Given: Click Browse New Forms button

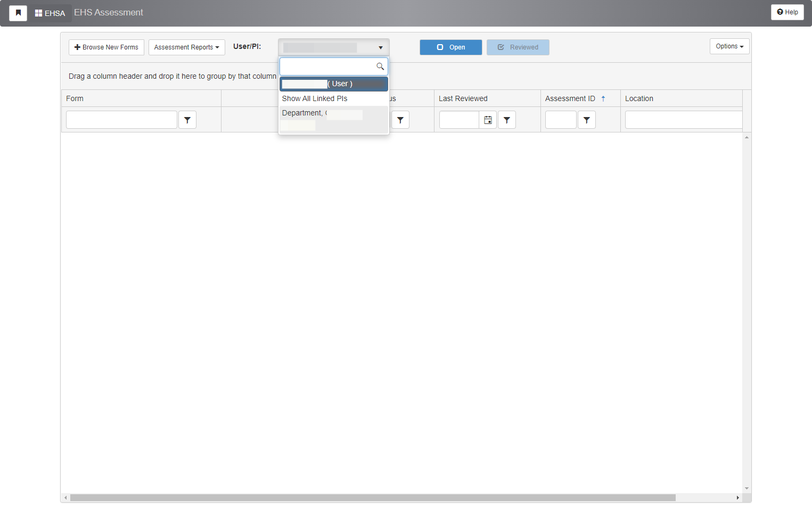Looking at the screenshot, I should pyautogui.click(x=106, y=47).
